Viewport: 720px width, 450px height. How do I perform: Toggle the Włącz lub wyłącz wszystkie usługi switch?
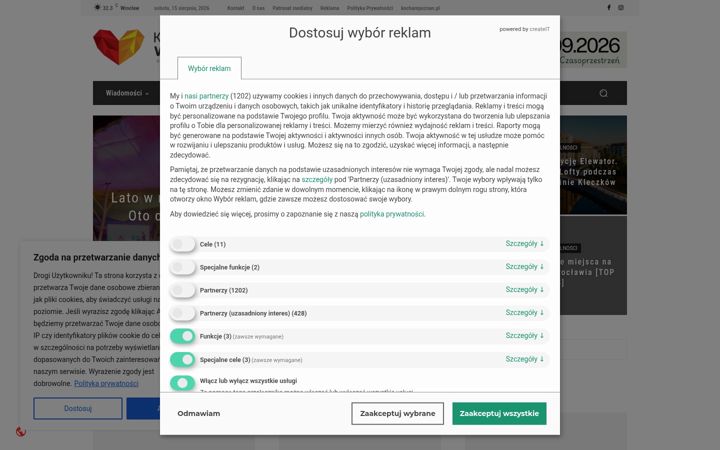(183, 382)
